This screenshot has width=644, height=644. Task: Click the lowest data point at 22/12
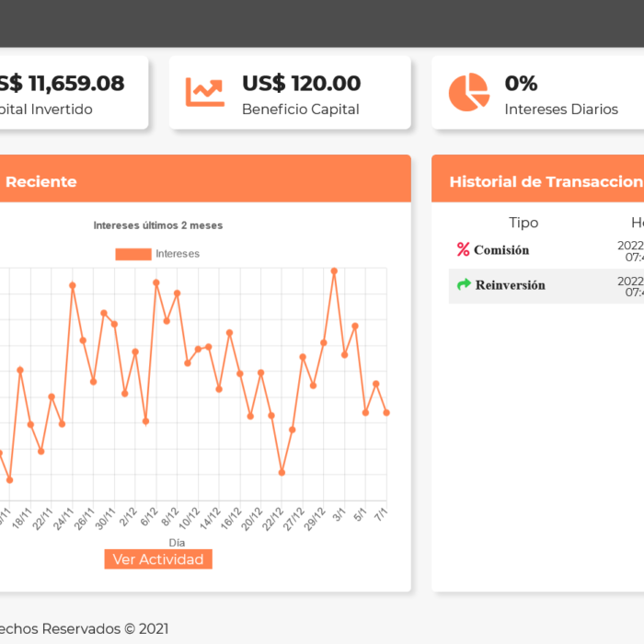click(282, 473)
